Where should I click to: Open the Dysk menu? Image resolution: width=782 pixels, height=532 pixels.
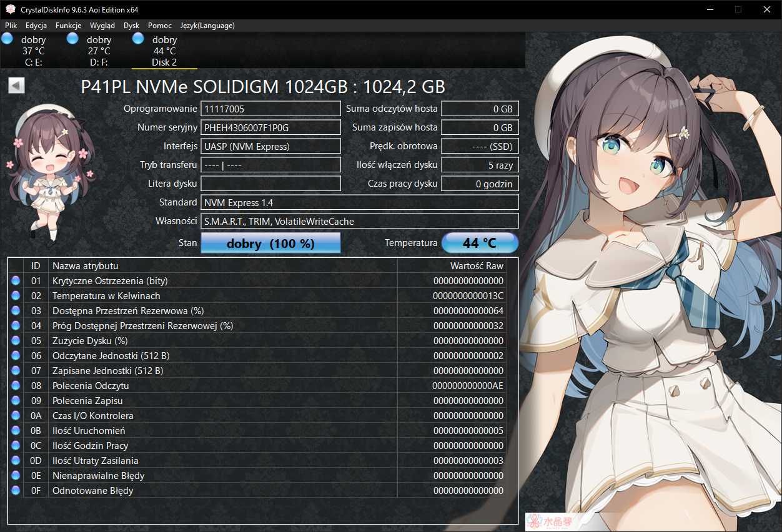pyautogui.click(x=132, y=26)
